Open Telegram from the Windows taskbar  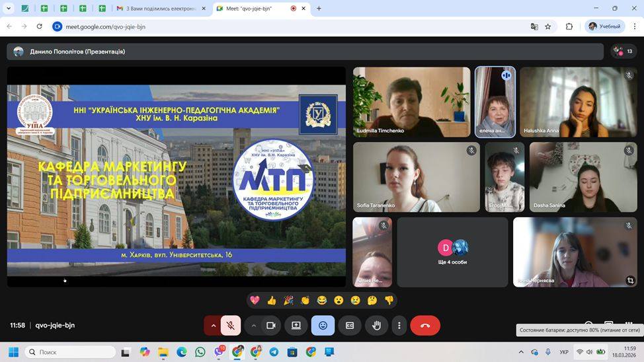point(274,352)
